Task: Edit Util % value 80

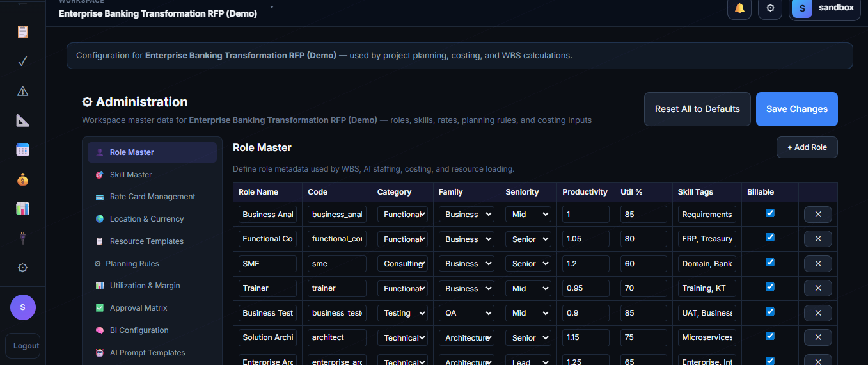Action: [x=643, y=239]
